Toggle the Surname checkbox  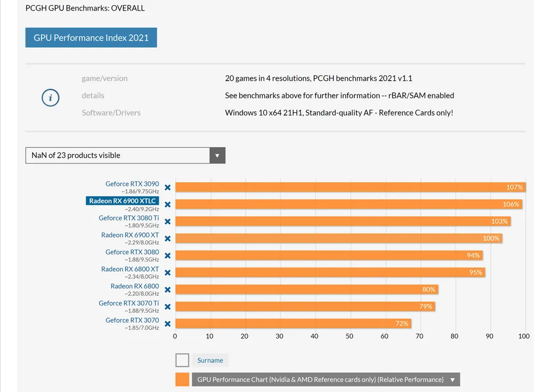click(x=182, y=360)
